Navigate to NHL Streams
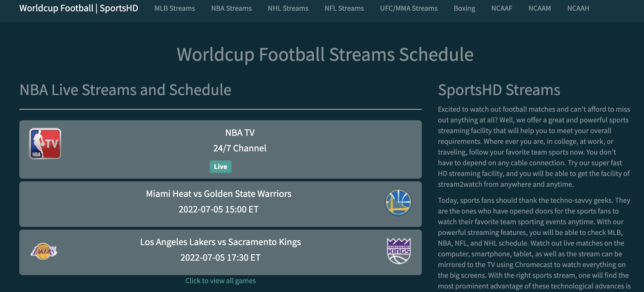This screenshot has height=292, width=644. click(x=288, y=8)
